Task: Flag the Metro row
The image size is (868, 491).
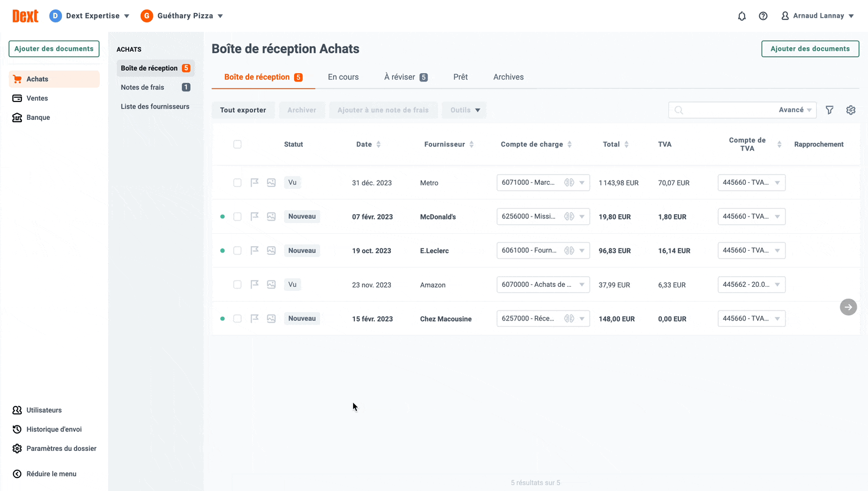Action: tap(254, 183)
